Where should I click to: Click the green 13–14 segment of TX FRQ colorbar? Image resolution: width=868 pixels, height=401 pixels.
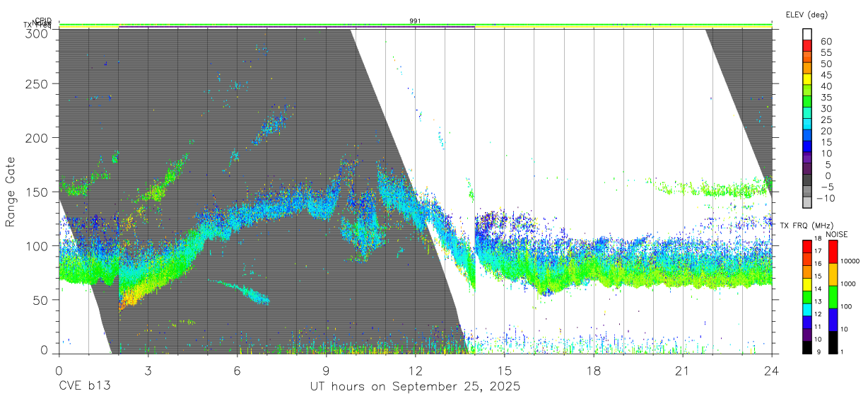pyautogui.click(x=807, y=296)
